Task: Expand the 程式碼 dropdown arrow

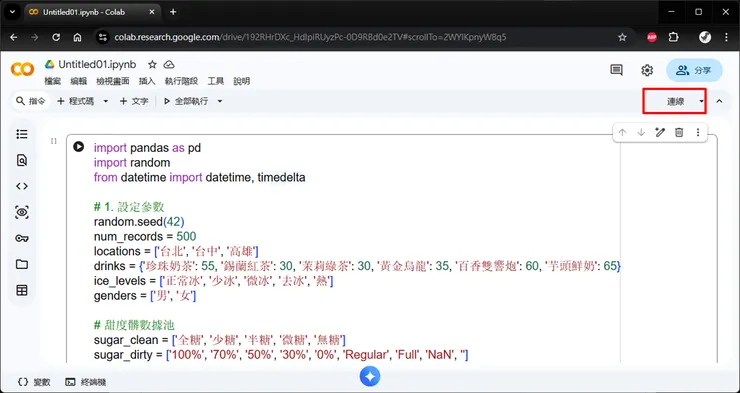Action: point(106,101)
